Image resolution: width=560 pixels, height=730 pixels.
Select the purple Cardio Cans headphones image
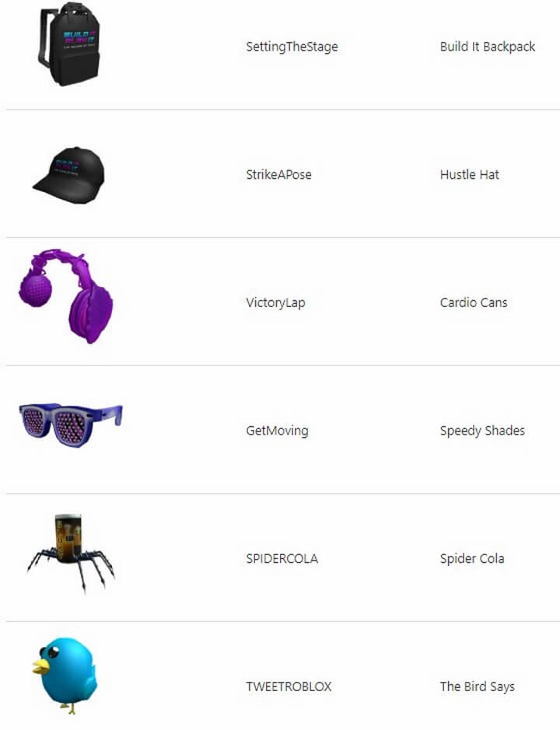(x=65, y=296)
